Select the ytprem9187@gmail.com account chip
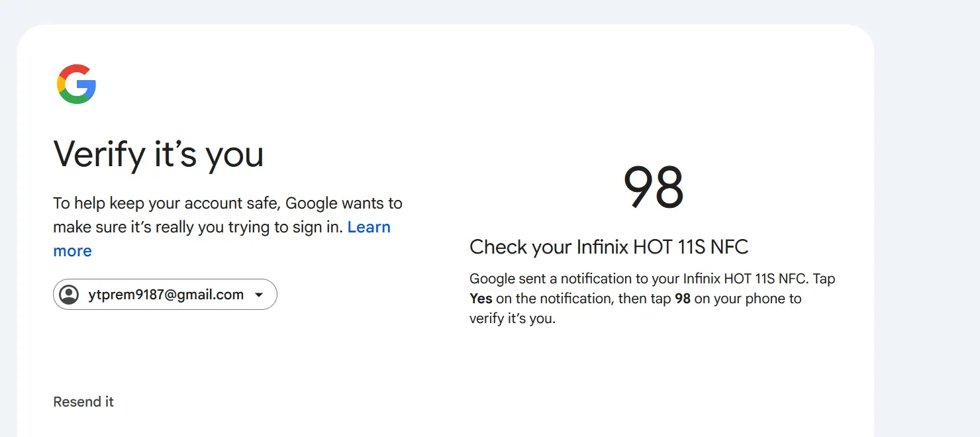 (165, 295)
